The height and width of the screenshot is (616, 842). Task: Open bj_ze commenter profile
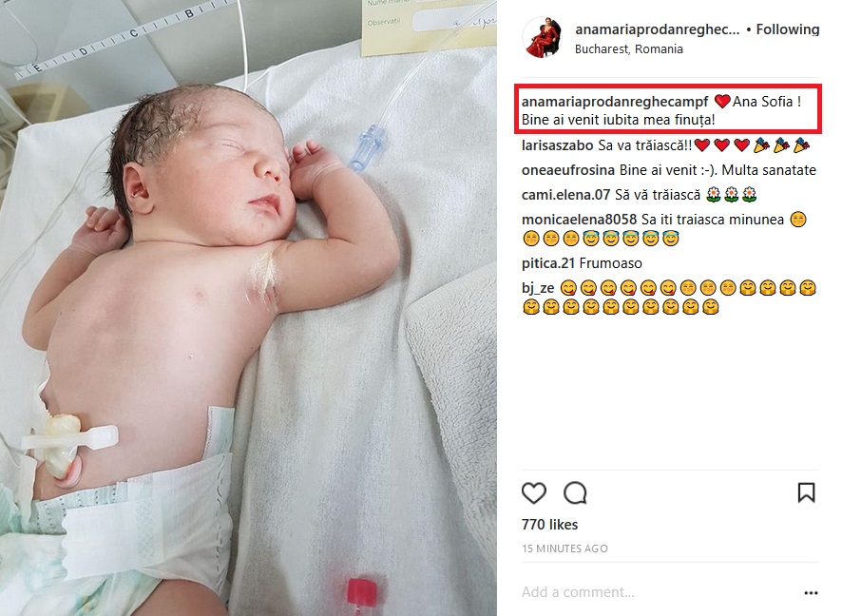point(538,288)
